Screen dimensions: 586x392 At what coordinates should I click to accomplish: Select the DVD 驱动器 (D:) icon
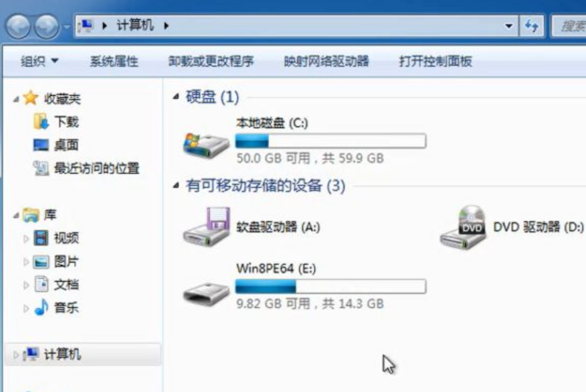[x=463, y=228]
